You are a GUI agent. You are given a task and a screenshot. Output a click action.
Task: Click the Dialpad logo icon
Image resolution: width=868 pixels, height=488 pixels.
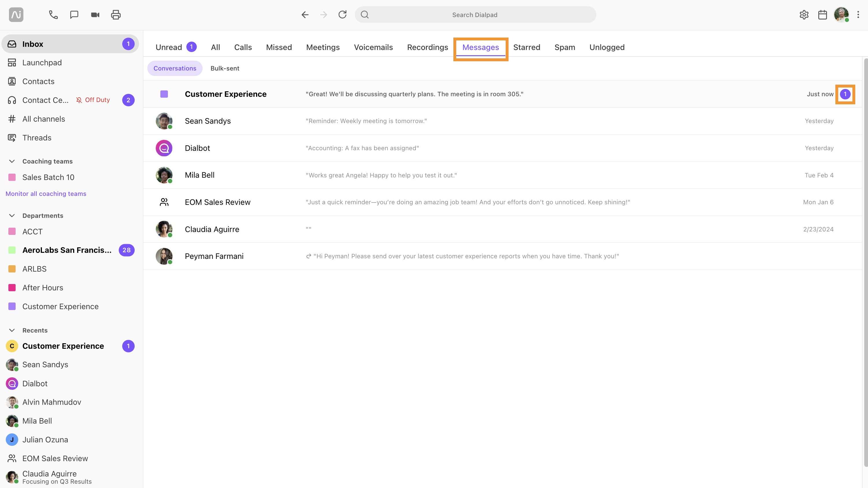16,14
